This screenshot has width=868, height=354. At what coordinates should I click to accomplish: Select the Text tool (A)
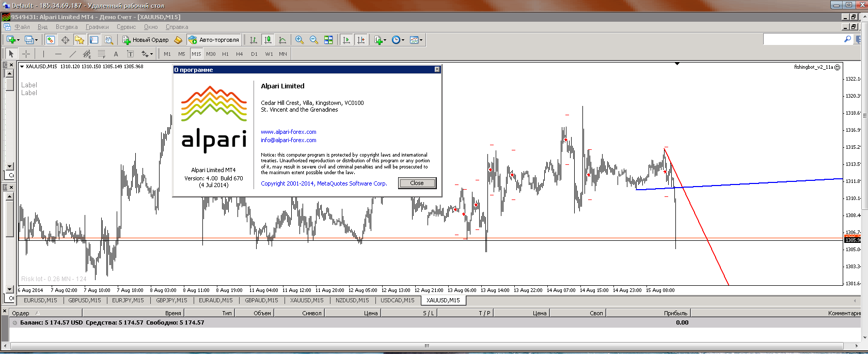click(x=116, y=54)
